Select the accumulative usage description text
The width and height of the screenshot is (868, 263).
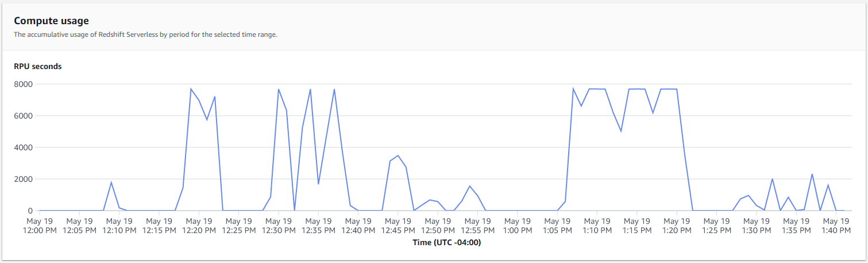145,35
